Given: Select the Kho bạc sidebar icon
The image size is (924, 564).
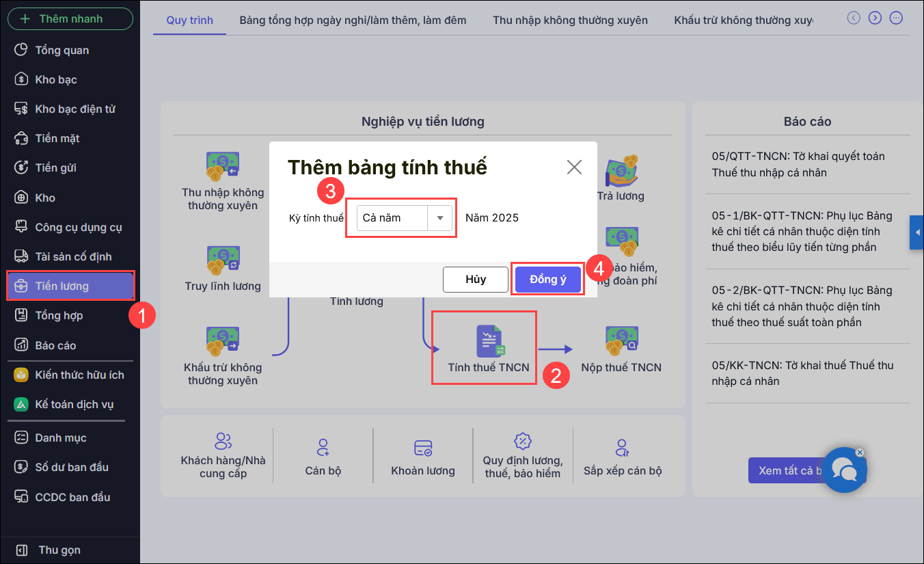Looking at the screenshot, I should (x=22, y=79).
